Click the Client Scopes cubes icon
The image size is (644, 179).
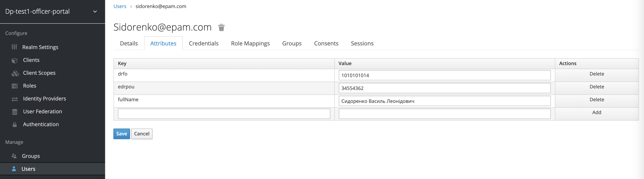pyautogui.click(x=15, y=73)
